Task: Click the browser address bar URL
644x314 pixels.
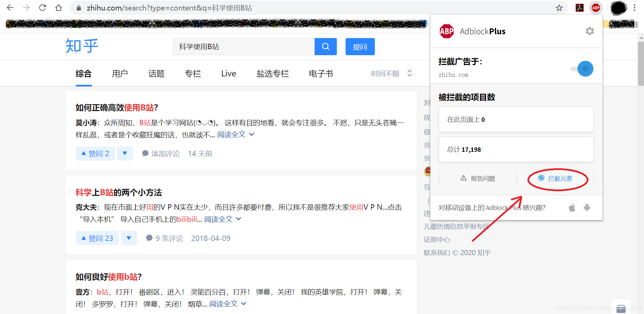Action: coord(169,8)
